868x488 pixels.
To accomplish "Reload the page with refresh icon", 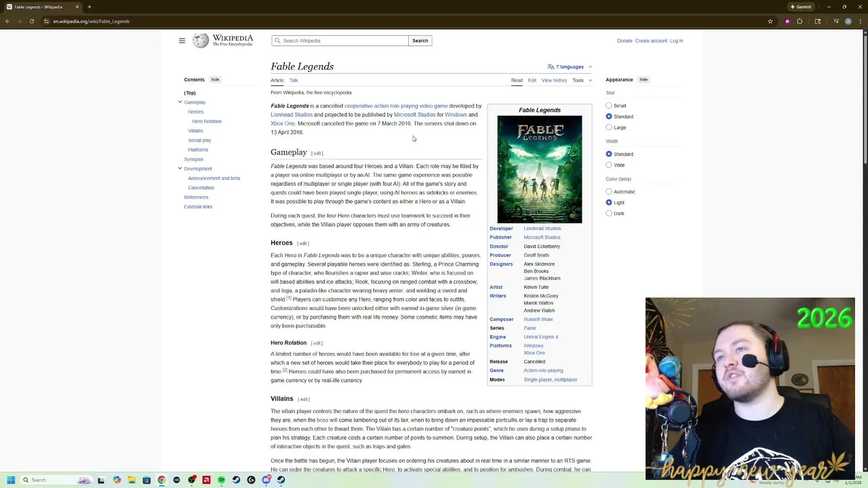I will 32,21.
